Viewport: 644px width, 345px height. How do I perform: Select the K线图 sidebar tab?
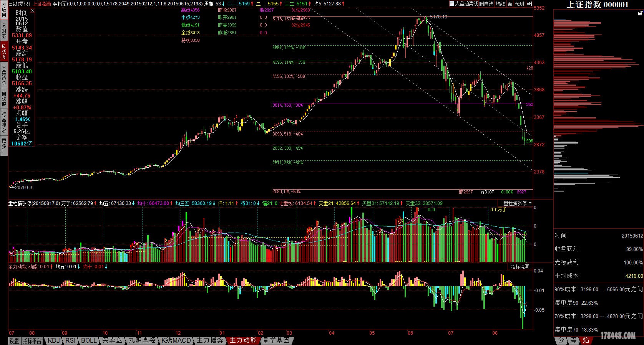(x=4, y=51)
